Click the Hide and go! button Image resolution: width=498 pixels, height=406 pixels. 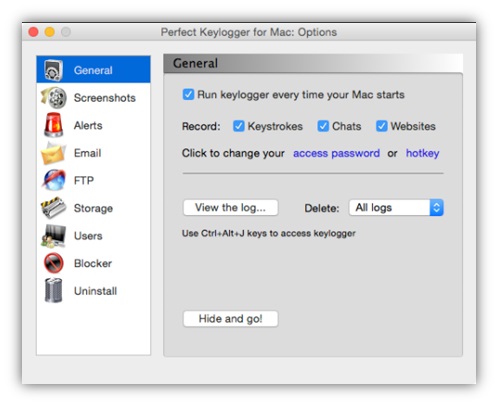point(231,319)
